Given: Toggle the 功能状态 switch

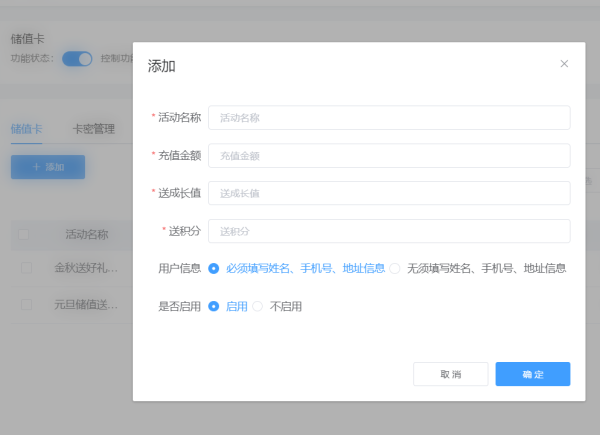Looking at the screenshot, I should click(x=77, y=58).
